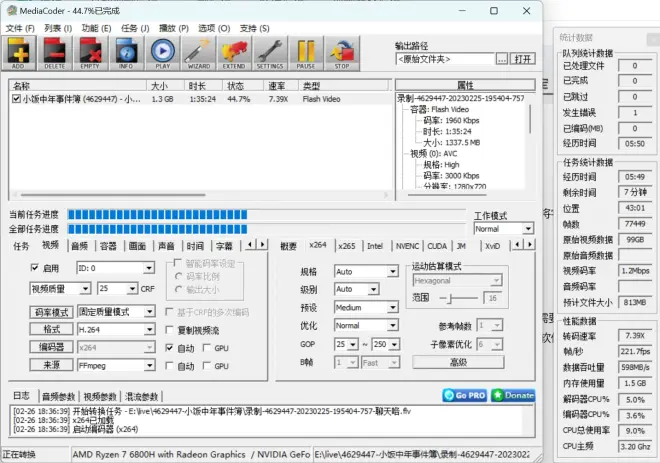Open 规格 Auto dropdown
This screenshot has width=660, height=463.
[x=392, y=271]
